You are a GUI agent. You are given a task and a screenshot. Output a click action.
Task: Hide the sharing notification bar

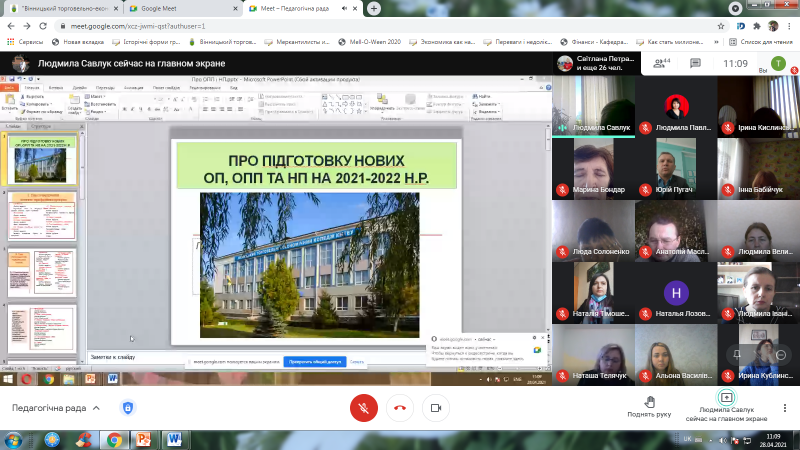[357, 362]
